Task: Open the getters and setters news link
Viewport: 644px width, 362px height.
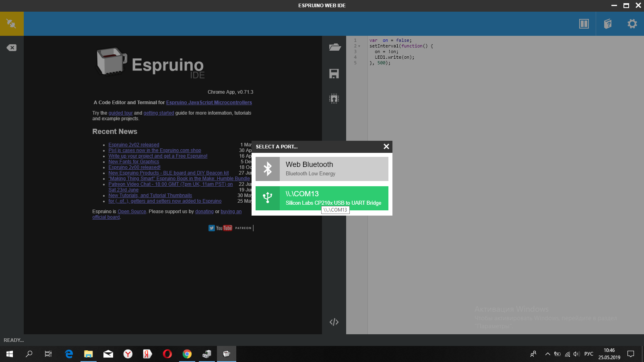Action: (165, 201)
